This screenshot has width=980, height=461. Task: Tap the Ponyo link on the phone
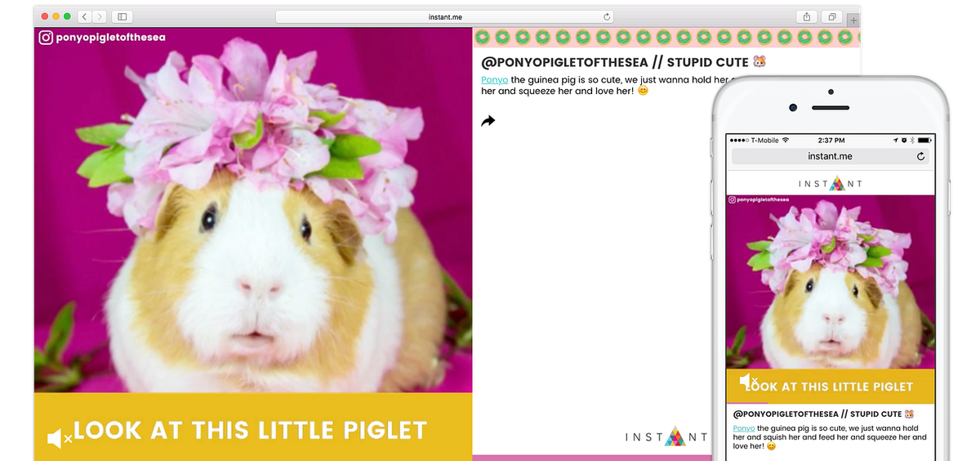click(743, 428)
